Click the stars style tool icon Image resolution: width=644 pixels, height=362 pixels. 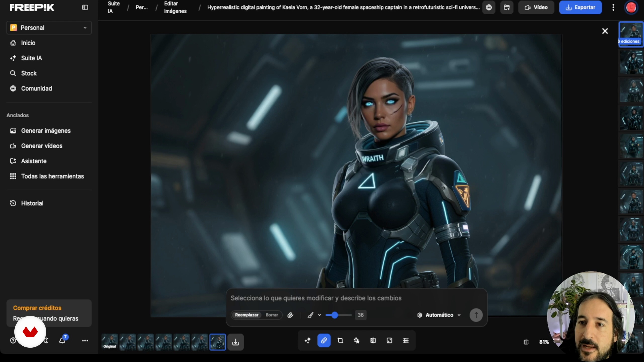[x=357, y=340]
